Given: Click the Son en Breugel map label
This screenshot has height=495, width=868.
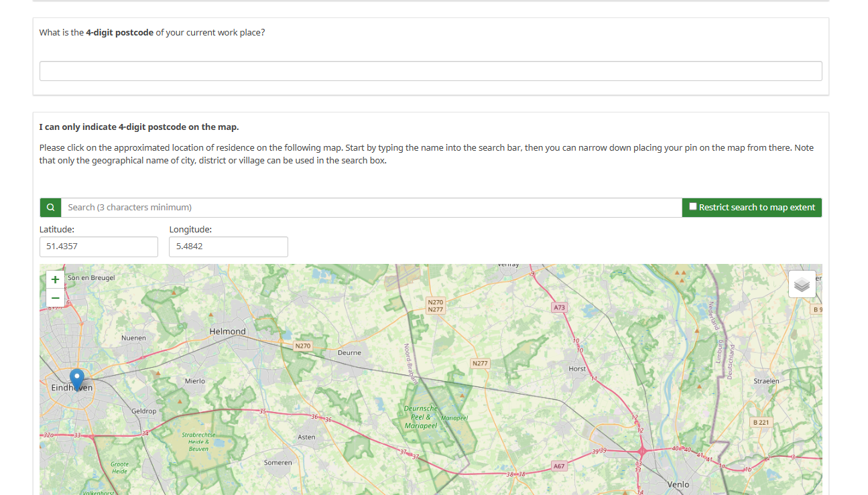Looking at the screenshot, I should (x=91, y=277).
